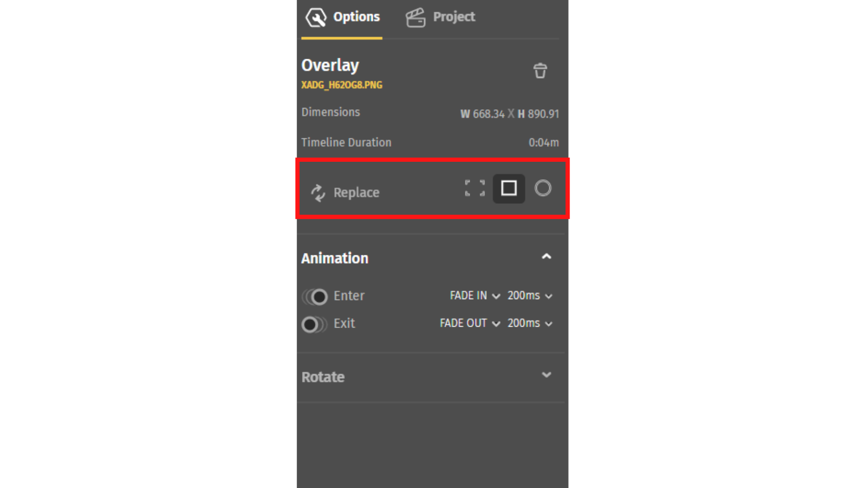Select the square crop shape icon
This screenshot has width=868, height=488.
pos(509,188)
